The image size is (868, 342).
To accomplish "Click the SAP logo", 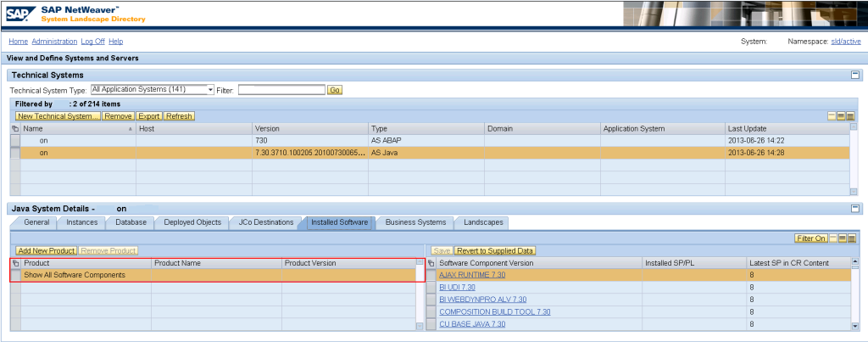I will click(20, 14).
